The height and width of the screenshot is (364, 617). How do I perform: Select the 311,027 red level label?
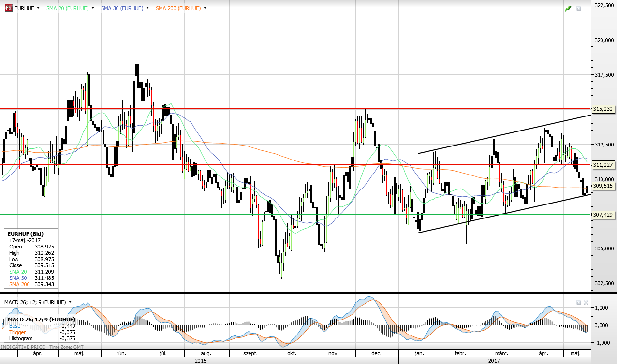(x=603, y=165)
